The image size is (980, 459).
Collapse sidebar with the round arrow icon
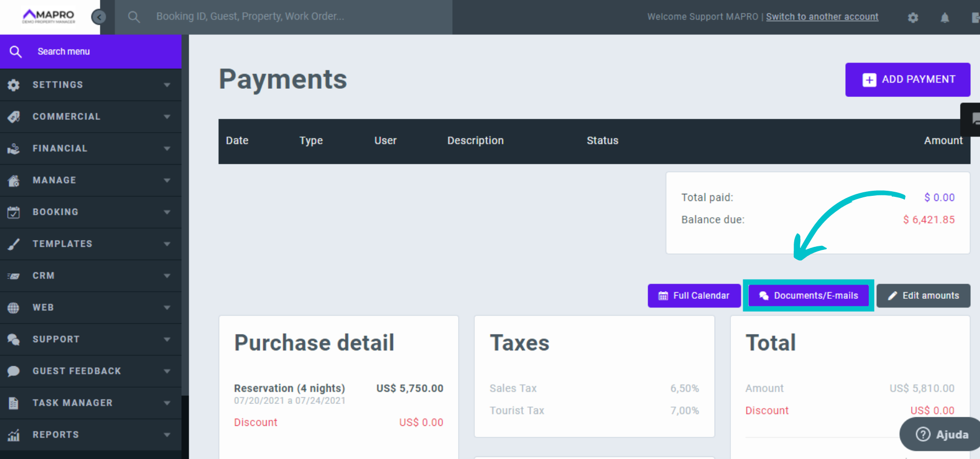(99, 17)
